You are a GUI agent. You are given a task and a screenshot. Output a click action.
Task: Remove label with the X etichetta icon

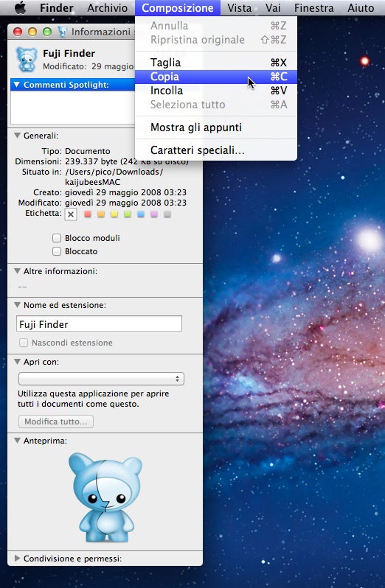tap(71, 214)
